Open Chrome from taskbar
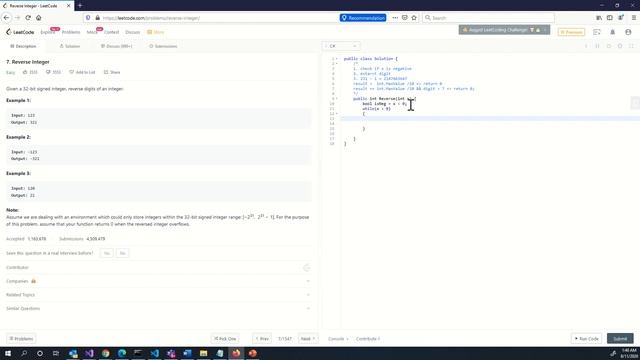The height and width of the screenshot is (360, 640). 106,353
